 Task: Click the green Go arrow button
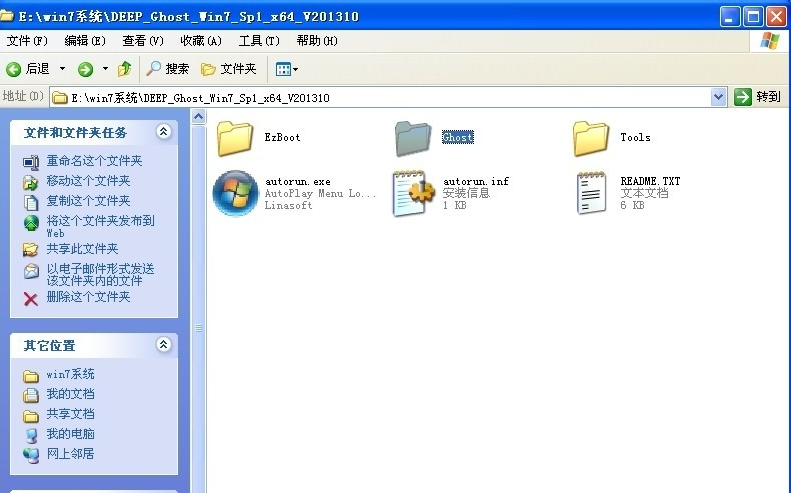pyautogui.click(x=743, y=96)
